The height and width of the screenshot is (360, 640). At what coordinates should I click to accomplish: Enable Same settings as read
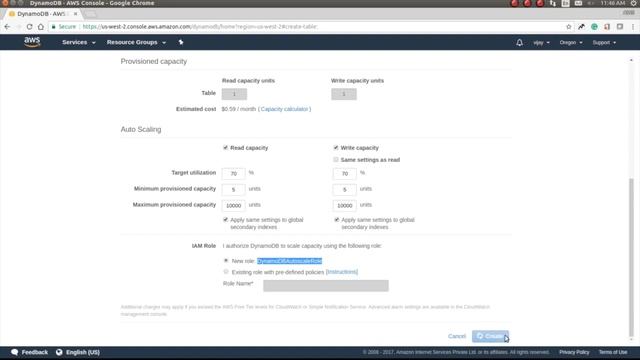[x=336, y=160]
